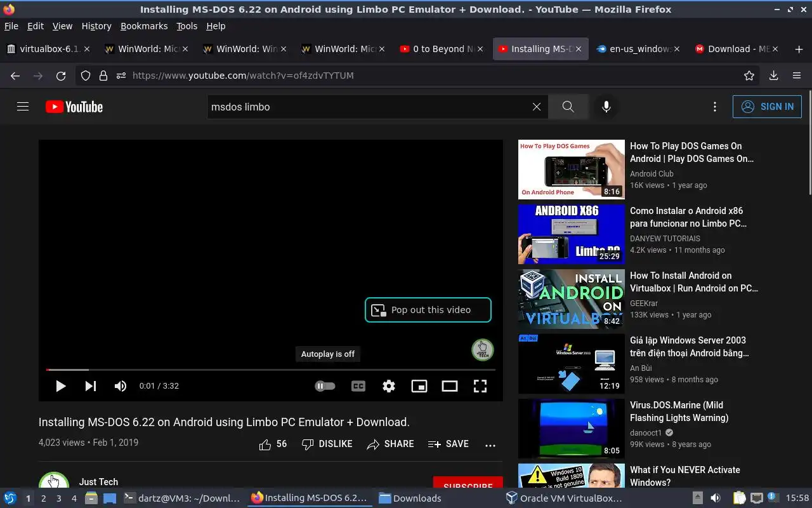The image size is (812, 508).
Task: Enter full screen mode
Action: click(x=480, y=386)
